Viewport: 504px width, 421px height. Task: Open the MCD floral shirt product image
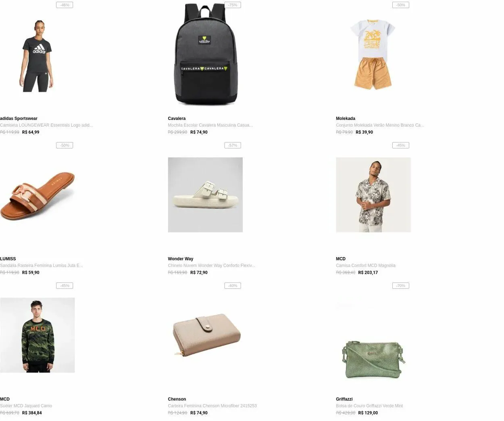pyautogui.click(x=373, y=195)
